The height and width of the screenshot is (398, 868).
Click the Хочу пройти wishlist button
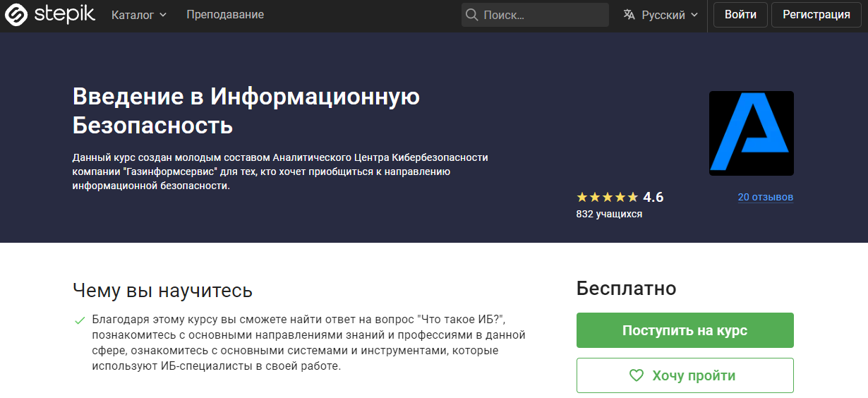point(685,375)
